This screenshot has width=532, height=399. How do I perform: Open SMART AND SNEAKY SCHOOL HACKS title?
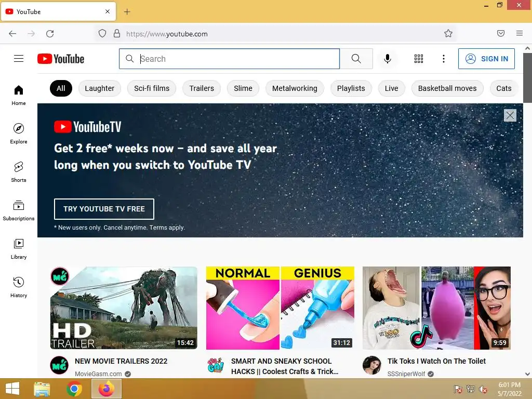pyautogui.click(x=284, y=366)
